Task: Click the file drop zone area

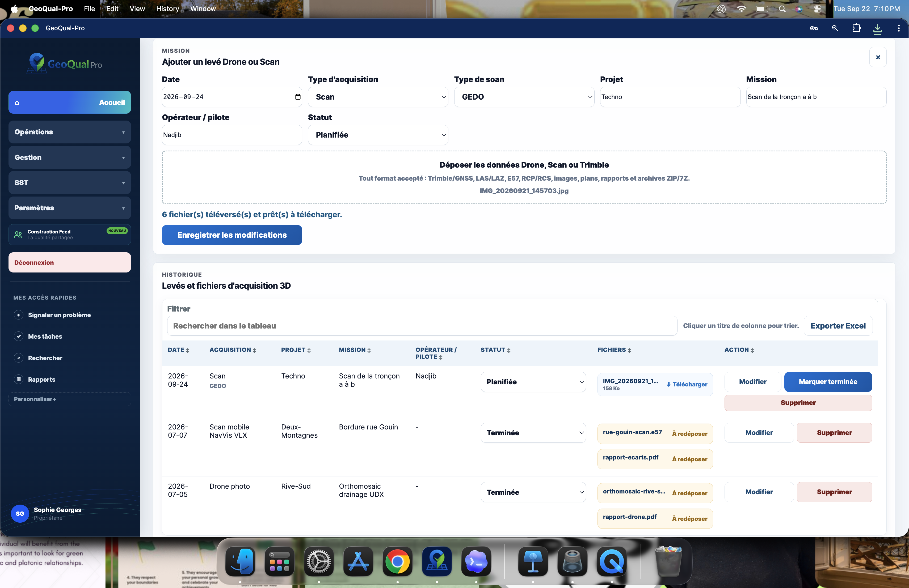Action: (x=524, y=177)
